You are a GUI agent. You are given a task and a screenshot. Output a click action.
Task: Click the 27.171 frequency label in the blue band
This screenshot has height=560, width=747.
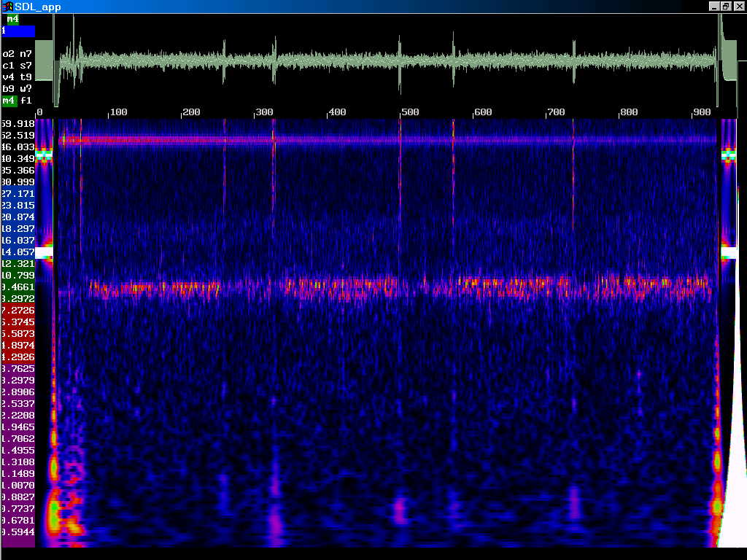tap(18, 193)
